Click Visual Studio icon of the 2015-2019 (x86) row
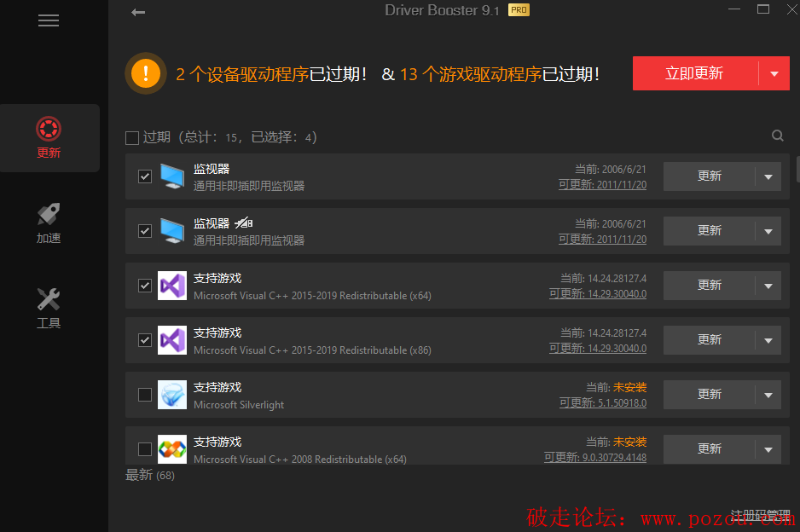 pos(172,340)
